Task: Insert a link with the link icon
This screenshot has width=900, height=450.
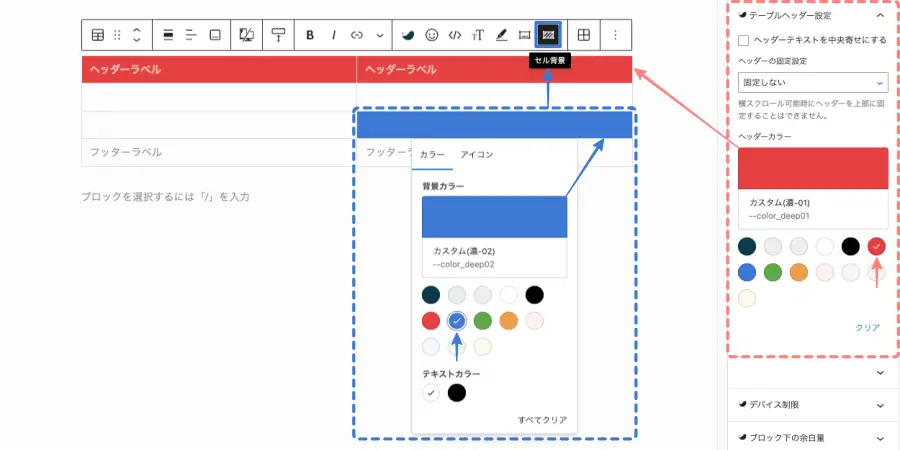Action: click(x=357, y=35)
